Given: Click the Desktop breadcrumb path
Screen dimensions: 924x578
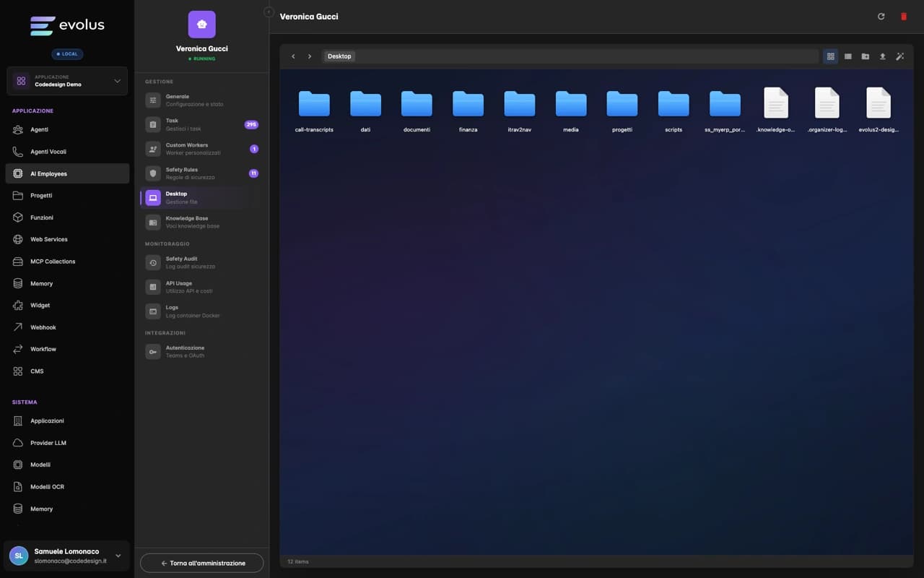Looking at the screenshot, I should point(339,56).
